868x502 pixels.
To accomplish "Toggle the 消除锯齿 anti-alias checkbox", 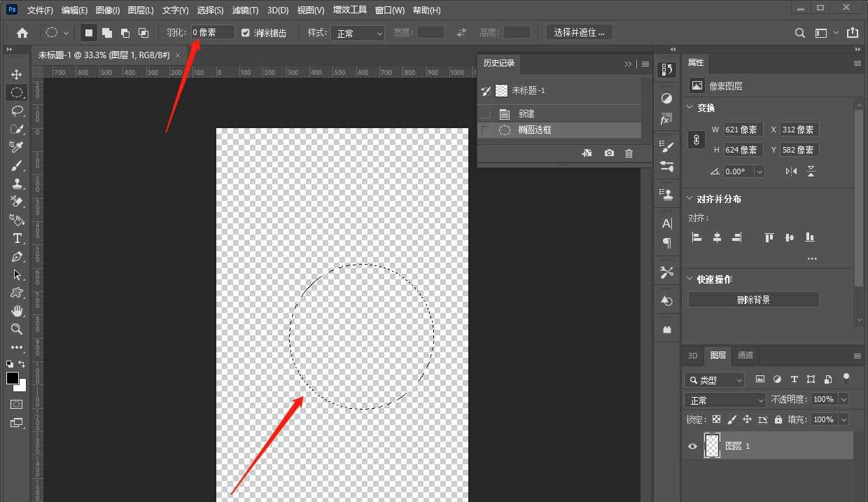I will pos(245,33).
